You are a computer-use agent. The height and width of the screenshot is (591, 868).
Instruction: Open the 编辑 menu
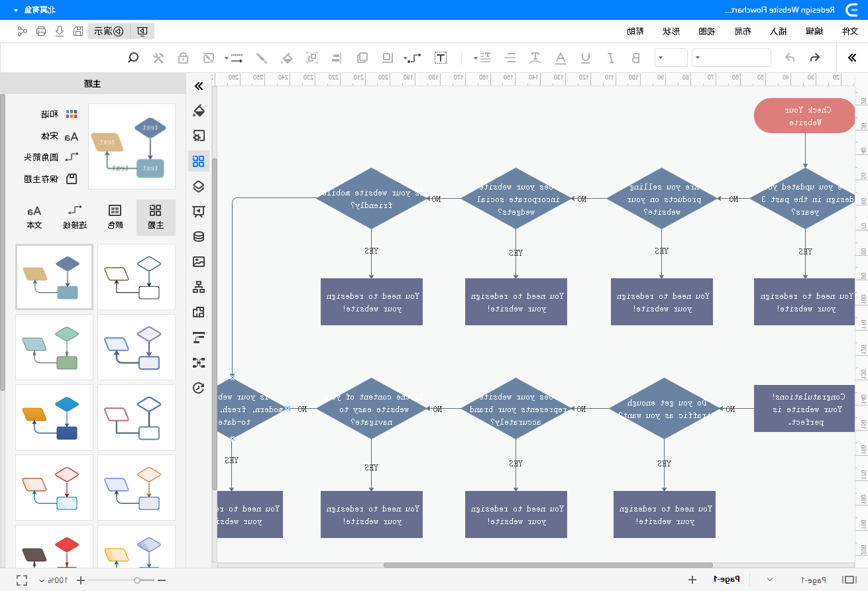click(814, 31)
